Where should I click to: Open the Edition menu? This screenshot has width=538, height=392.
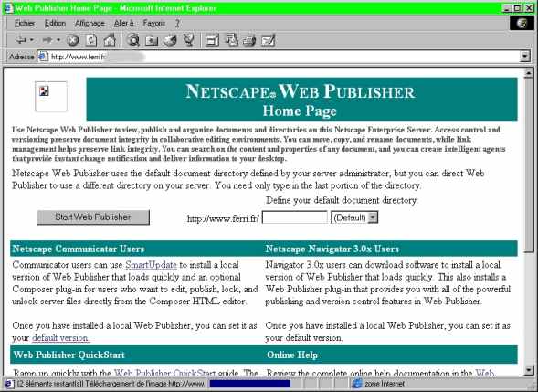click(55, 24)
